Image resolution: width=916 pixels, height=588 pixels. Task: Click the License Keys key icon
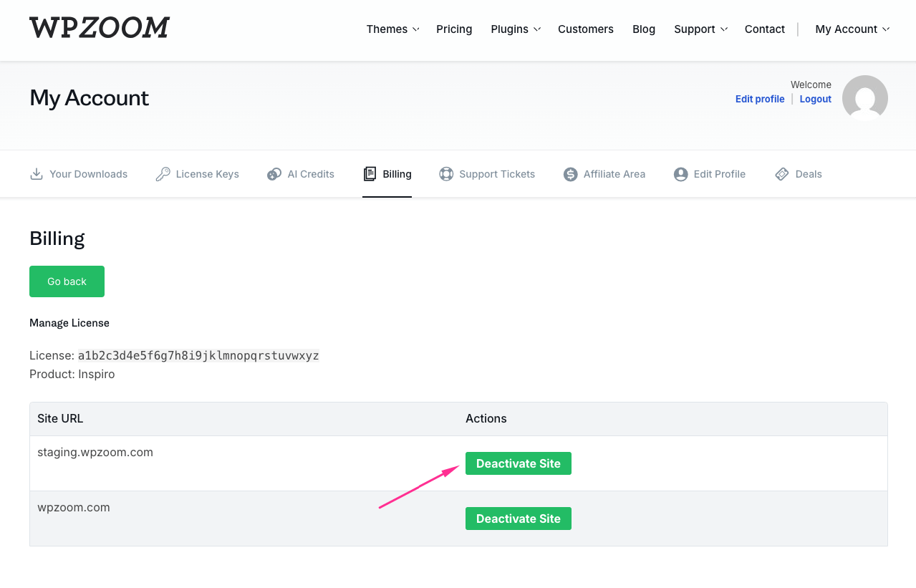tap(163, 174)
